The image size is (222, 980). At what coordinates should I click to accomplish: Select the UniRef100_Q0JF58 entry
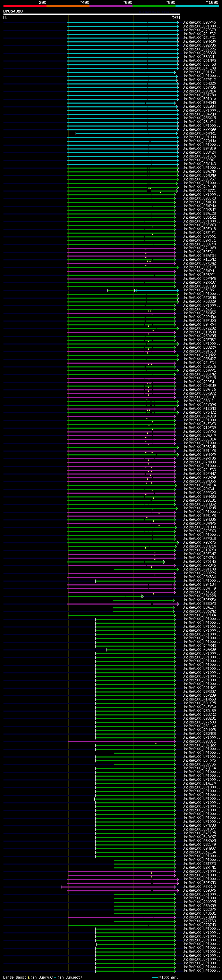199,64
